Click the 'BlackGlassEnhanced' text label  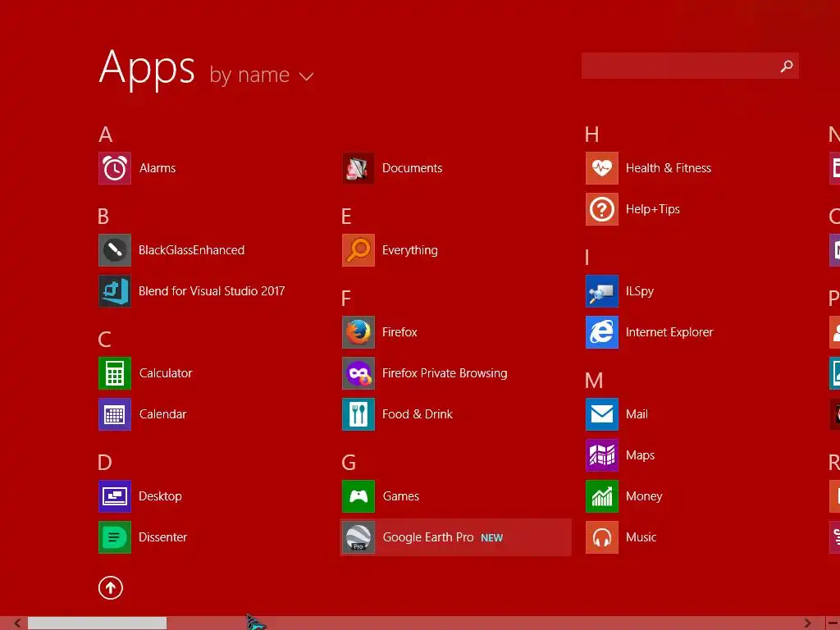[x=191, y=250]
